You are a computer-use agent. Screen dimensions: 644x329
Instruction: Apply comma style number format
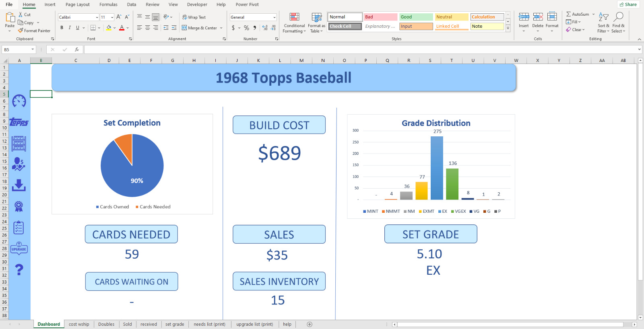click(255, 28)
